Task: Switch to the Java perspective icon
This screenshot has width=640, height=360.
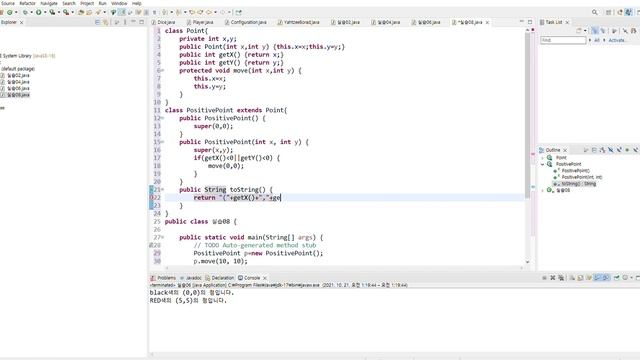Action: coord(629,13)
